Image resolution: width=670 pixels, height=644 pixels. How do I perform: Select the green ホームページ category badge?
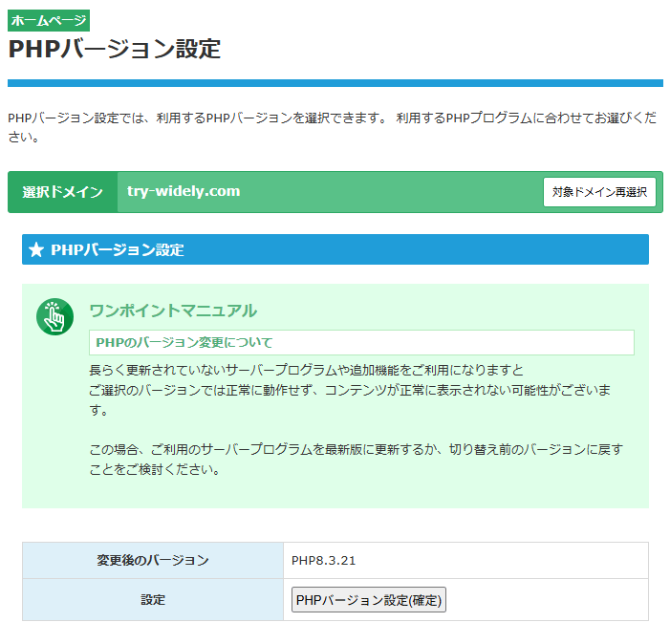click(48, 20)
